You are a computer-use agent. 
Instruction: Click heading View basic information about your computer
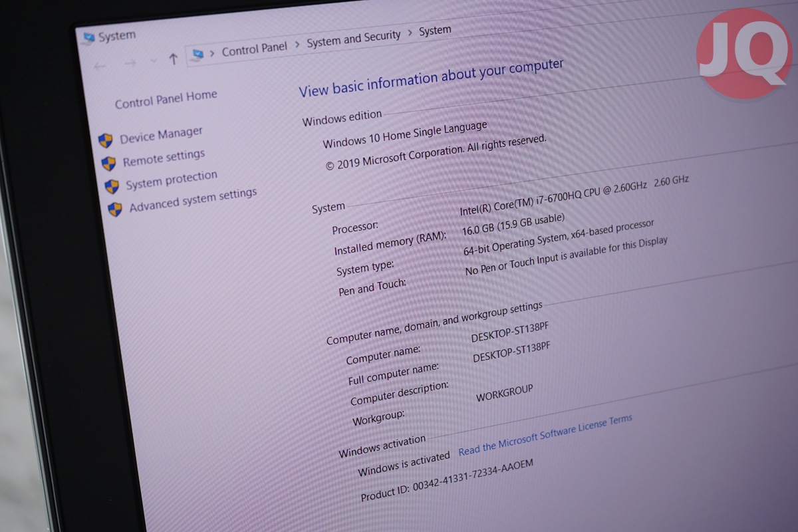pyautogui.click(x=431, y=78)
